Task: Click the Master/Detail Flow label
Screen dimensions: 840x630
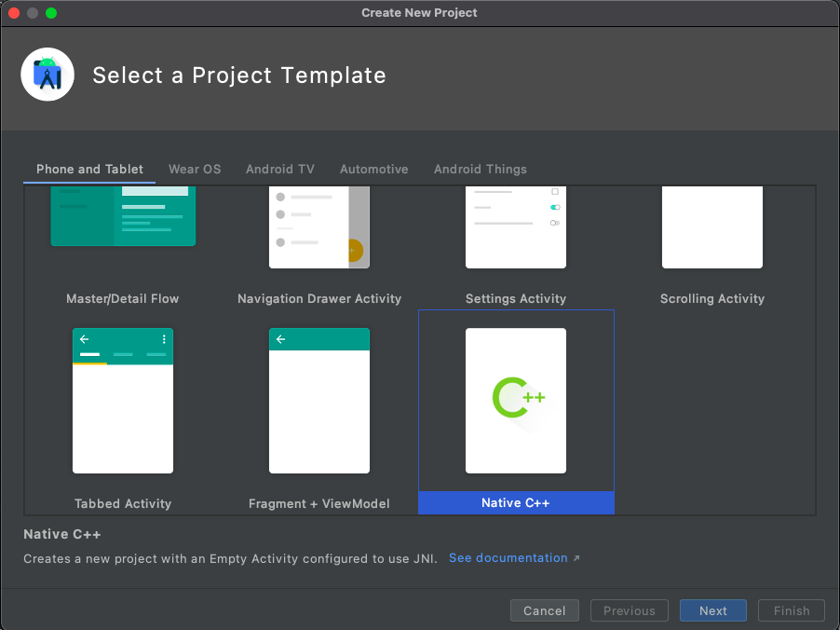Action: [123, 298]
